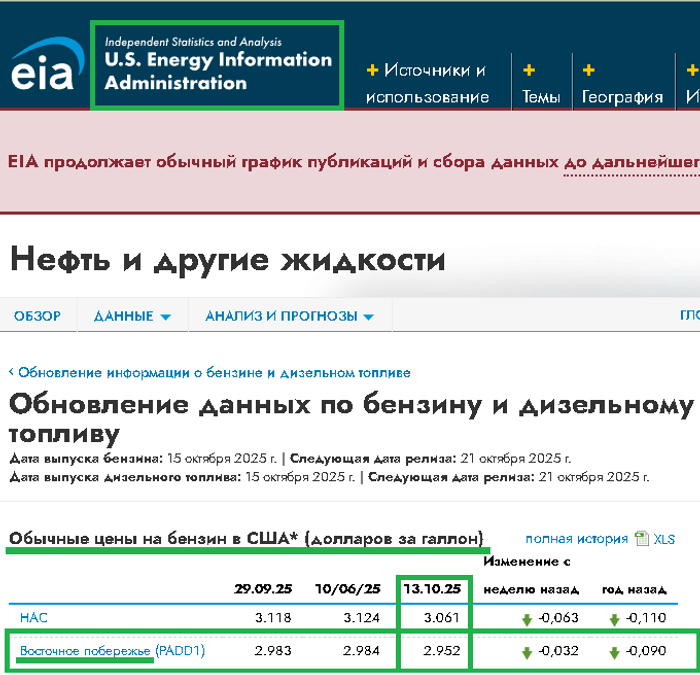This screenshot has height=675, width=700.
Task: Expand the "ДАННЫЕ" dropdown menu
Action: (132, 316)
